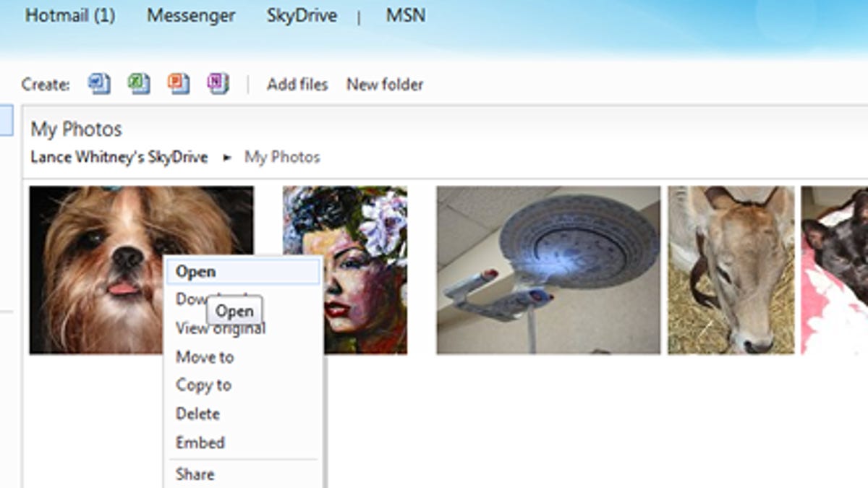Create a new Word document
Screen dimensions: 868x488
[99, 83]
